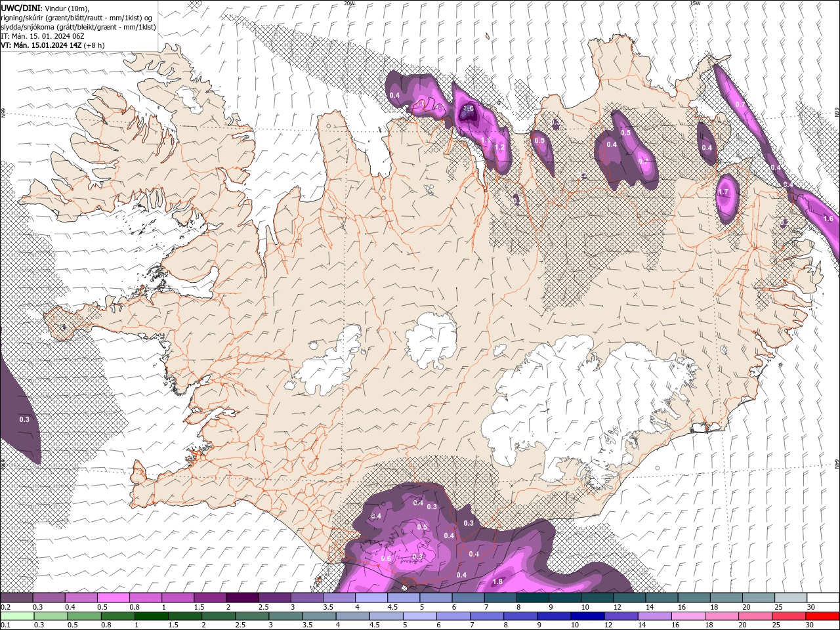Select rain legend swatch between 6 and 7
Viewport: 840px width, 630px height.
[x=453, y=616]
